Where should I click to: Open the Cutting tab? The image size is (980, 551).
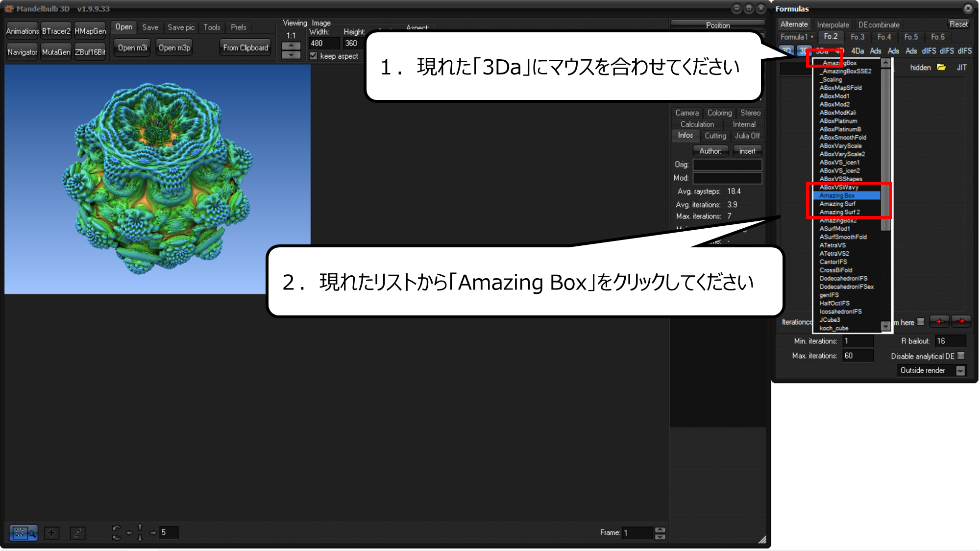click(x=715, y=136)
